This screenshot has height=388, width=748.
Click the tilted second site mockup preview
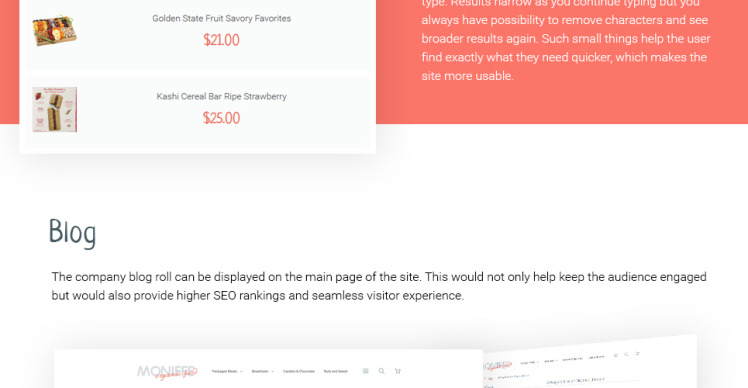point(590,363)
